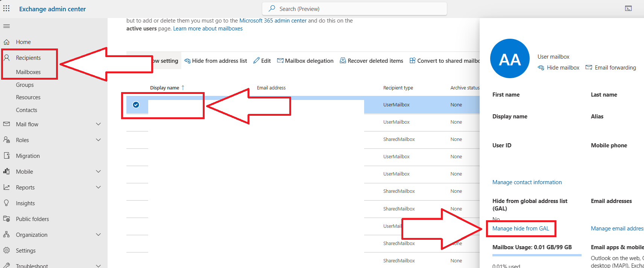
Task: Click Convert to shared mailbox button
Action: coord(445,61)
